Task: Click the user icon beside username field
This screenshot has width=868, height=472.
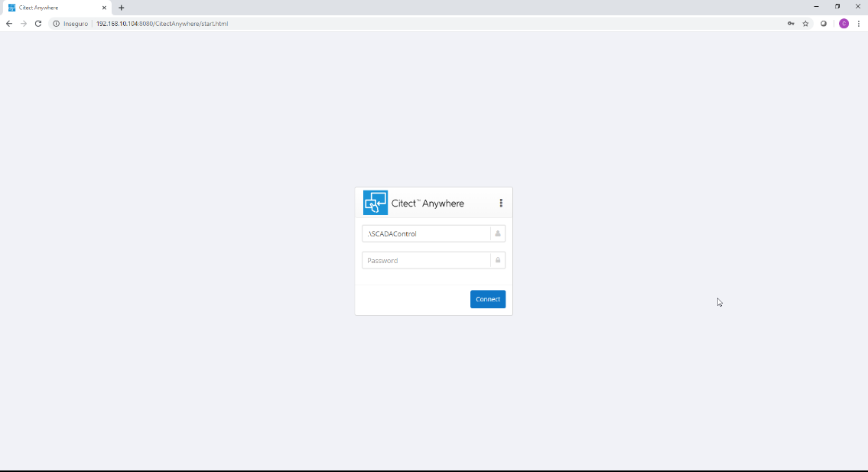Action: (498, 234)
